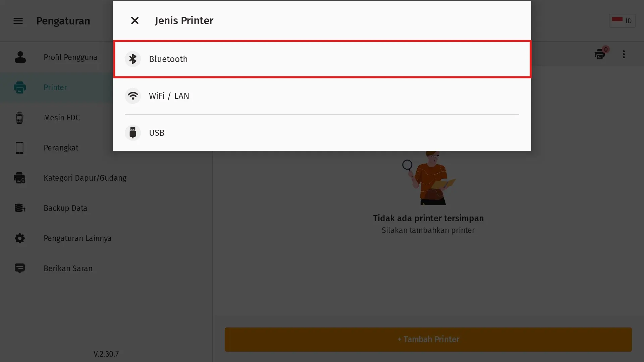Image resolution: width=644 pixels, height=362 pixels.
Task: Open the ID language selector
Action: (623, 20)
